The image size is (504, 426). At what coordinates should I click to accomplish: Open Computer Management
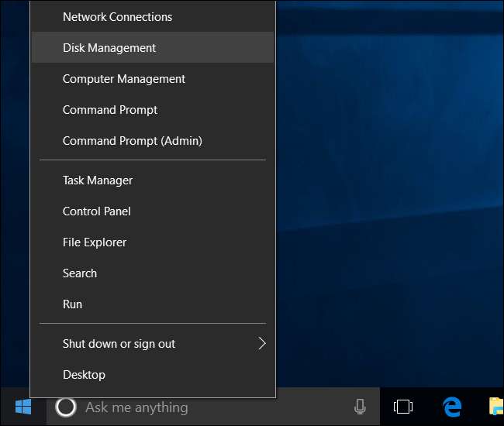coord(124,78)
